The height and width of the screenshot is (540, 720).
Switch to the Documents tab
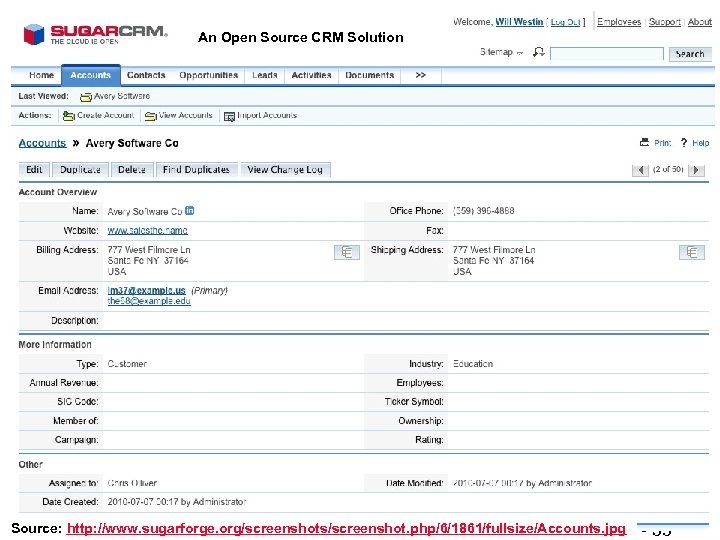click(370, 75)
